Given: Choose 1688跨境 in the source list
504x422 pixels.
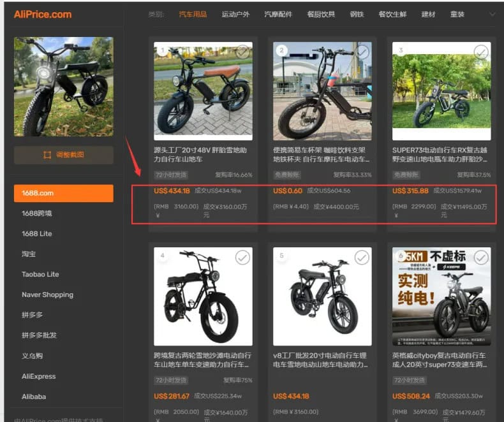Looking at the screenshot, I should [38, 214].
